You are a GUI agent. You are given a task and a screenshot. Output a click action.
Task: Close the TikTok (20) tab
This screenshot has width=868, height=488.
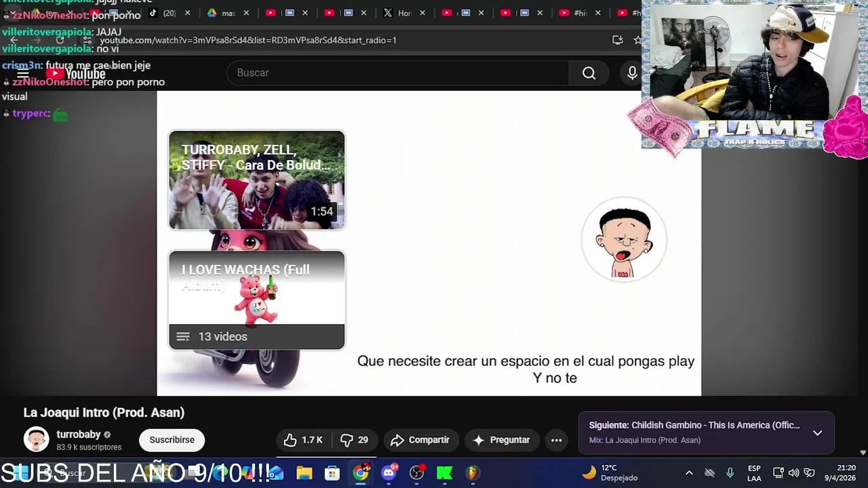point(187,13)
